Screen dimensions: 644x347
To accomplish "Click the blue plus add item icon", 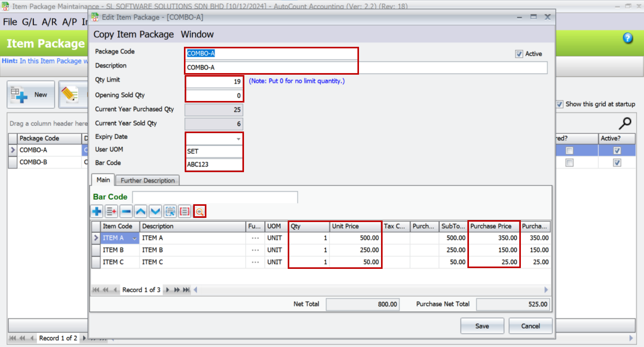I will point(97,211).
